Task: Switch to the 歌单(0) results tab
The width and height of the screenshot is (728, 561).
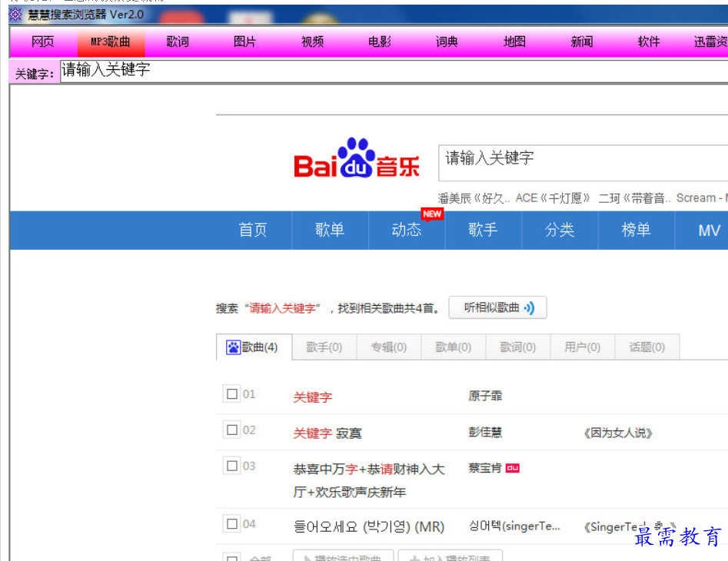Action: [453, 347]
